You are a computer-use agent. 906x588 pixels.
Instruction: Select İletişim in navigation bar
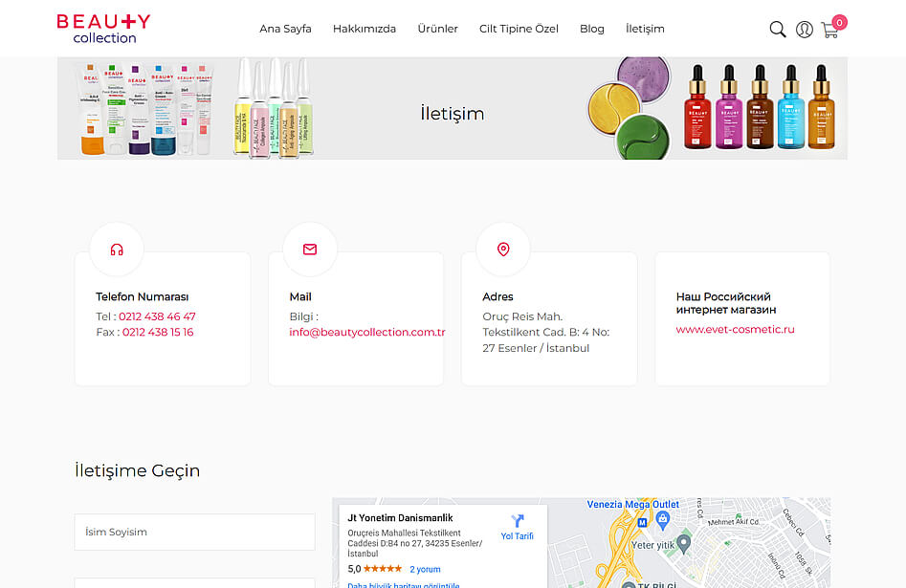tap(645, 29)
